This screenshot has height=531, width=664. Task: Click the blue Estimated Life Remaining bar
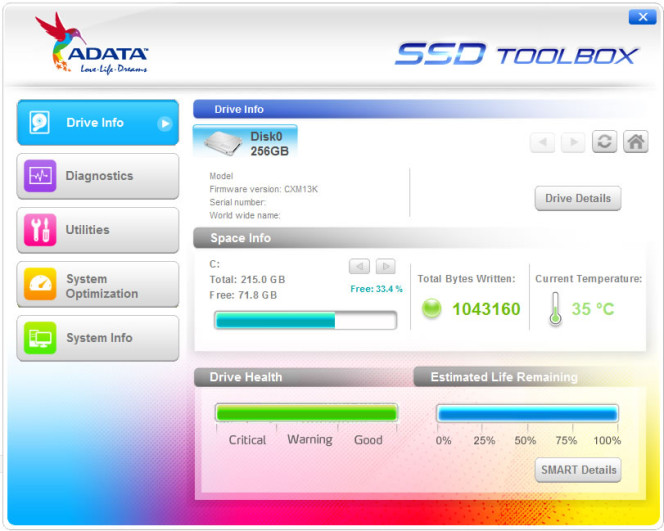[x=528, y=413]
